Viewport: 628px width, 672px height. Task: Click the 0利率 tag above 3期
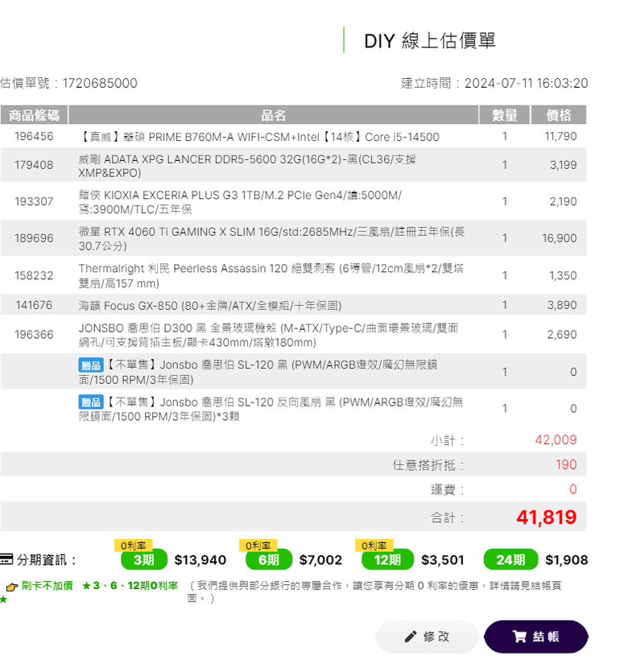tap(134, 546)
